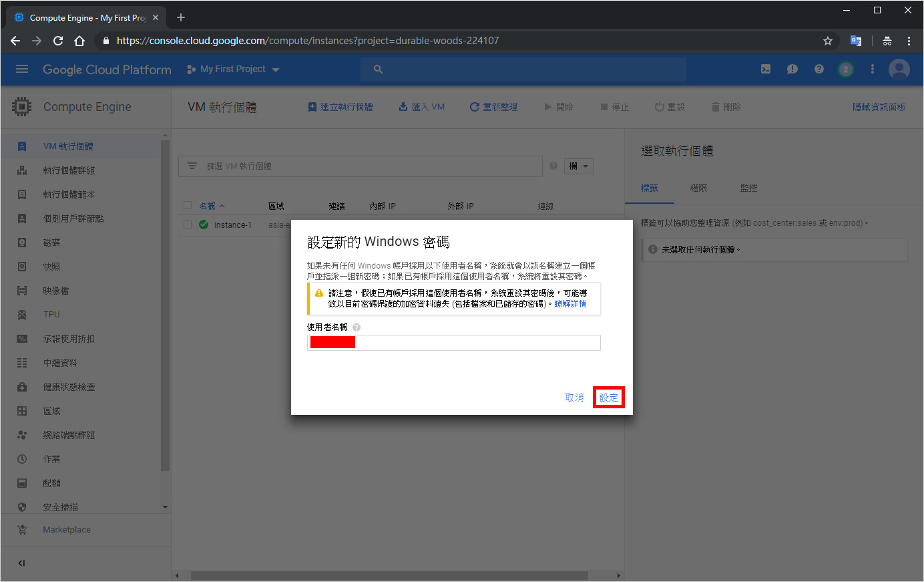Check the instance-1 row checkbox
The height and width of the screenshot is (582, 924).
tap(188, 225)
